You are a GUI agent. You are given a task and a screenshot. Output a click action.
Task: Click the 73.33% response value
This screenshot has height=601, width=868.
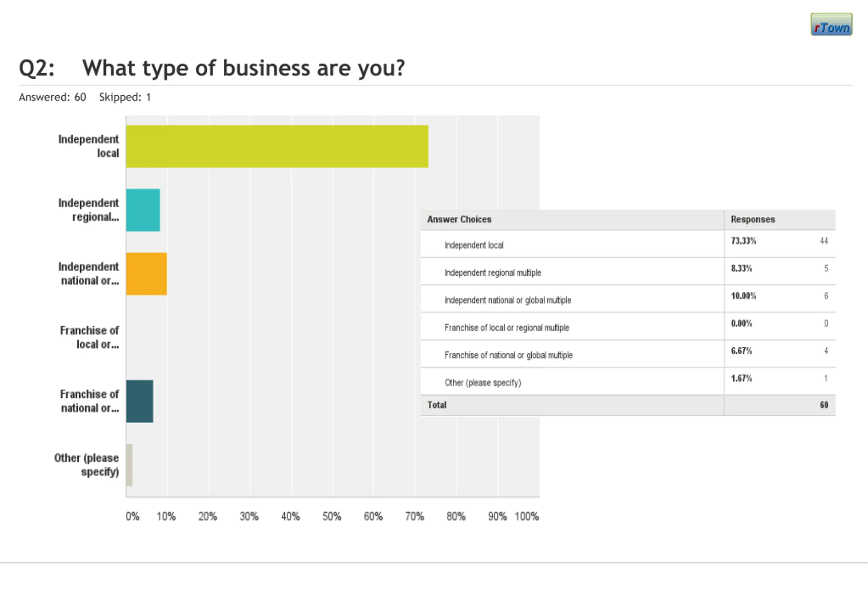point(744,241)
